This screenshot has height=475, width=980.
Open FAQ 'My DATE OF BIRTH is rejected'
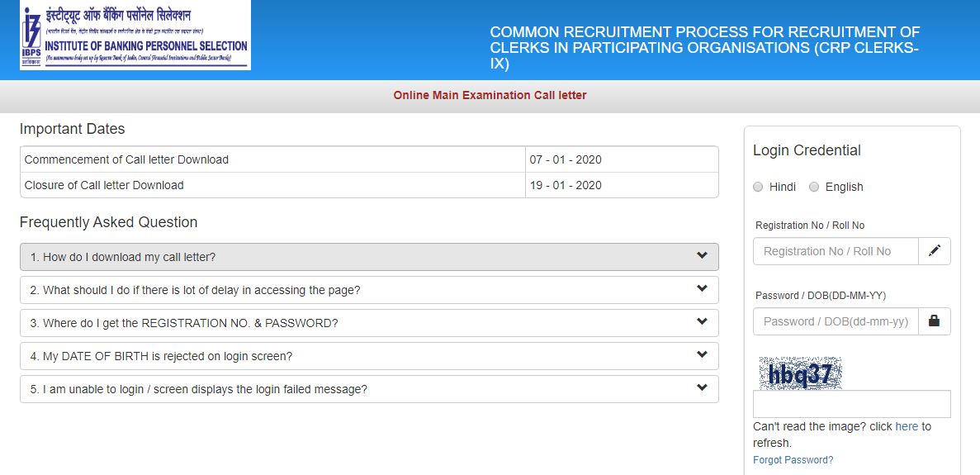[x=162, y=356]
